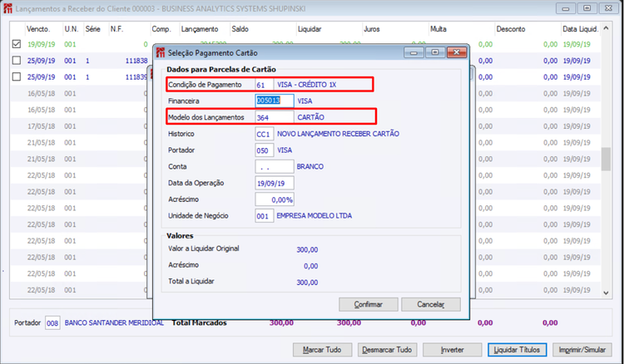The width and height of the screenshot is (624, 364).
Task: Click the Data Liquid. column header
Action: point(580,29)
